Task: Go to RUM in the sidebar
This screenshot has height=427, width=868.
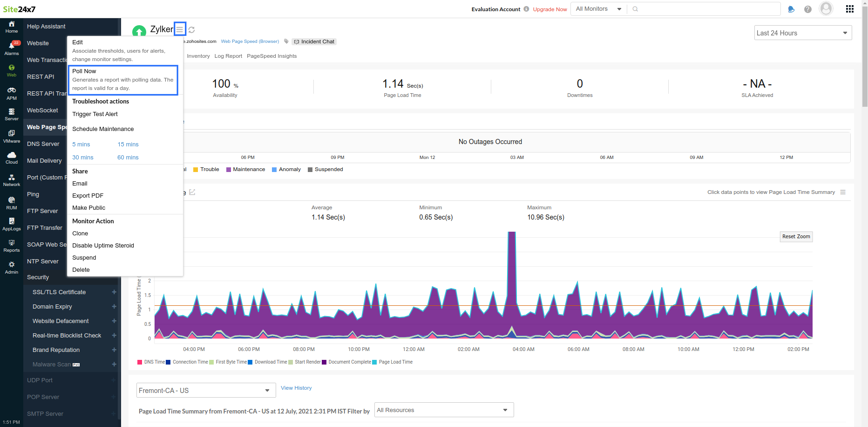Action: (12, 203)
